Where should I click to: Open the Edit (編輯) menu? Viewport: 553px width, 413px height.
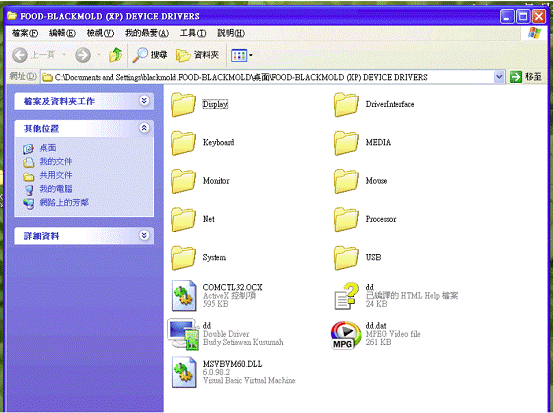tap(62, 33)
